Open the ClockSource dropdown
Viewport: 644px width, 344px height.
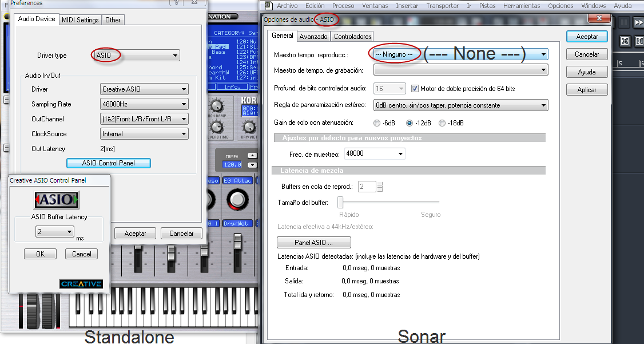tap(144, 133)
